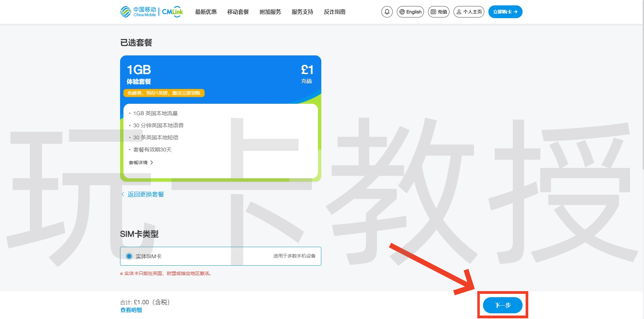Click the SIM卡类型 heading

tap(139, 234)
